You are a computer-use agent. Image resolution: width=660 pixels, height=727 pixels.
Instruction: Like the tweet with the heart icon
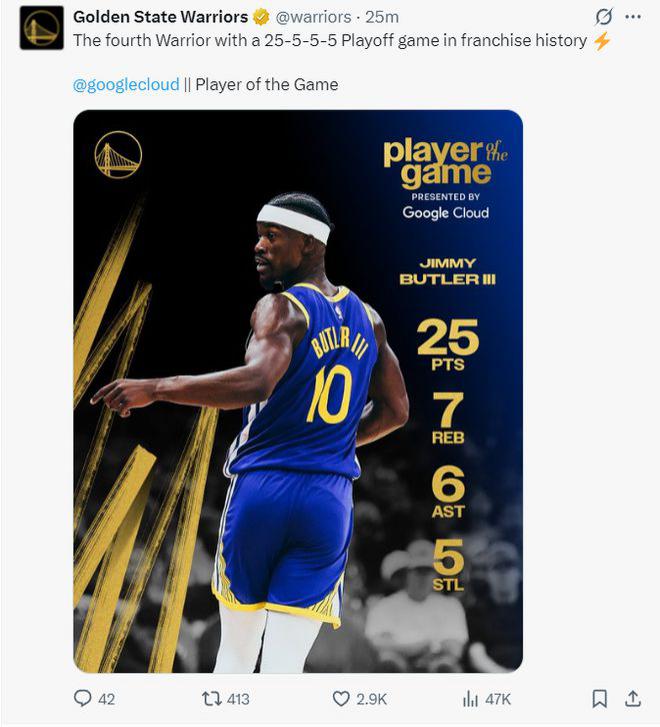[x=341, y=699]
